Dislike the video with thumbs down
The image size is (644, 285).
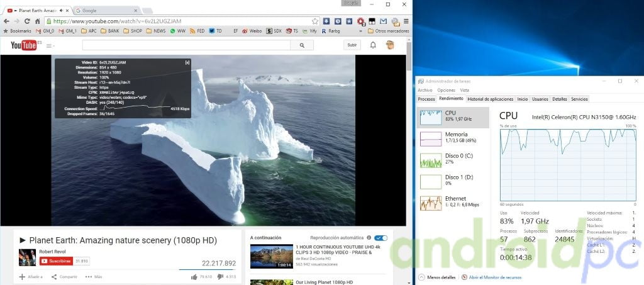(220, 277)
